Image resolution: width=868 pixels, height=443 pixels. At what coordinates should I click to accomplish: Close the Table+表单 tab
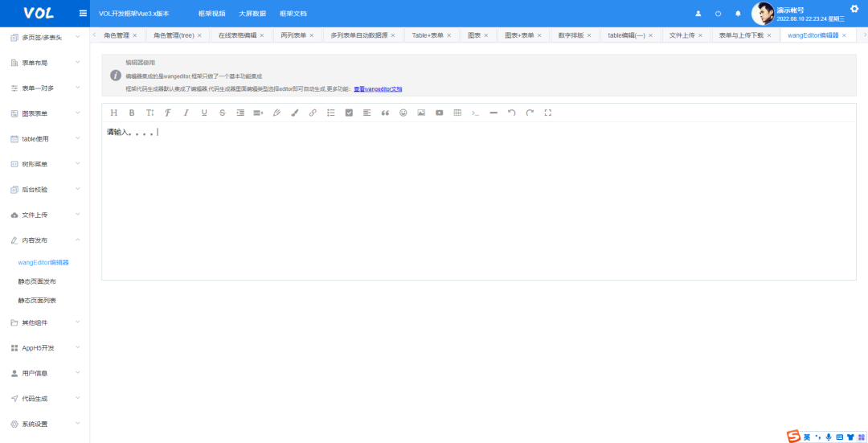tap(449, 35)
